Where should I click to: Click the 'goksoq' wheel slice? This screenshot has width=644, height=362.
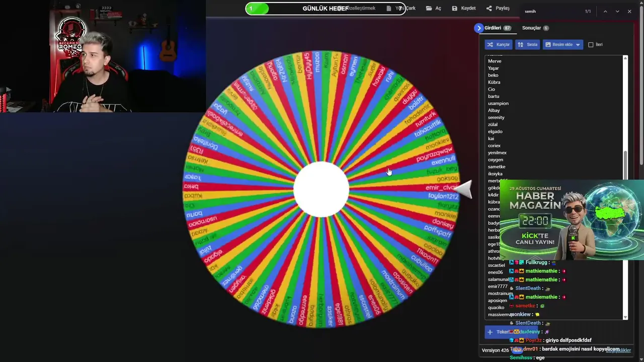pyautogui.click(x=447, y=179)
